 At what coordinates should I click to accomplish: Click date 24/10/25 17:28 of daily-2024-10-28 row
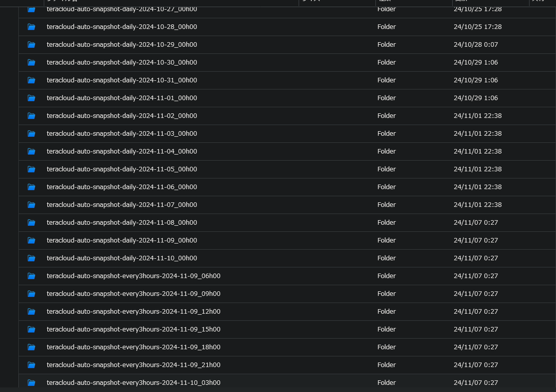[x=478, y=27]
